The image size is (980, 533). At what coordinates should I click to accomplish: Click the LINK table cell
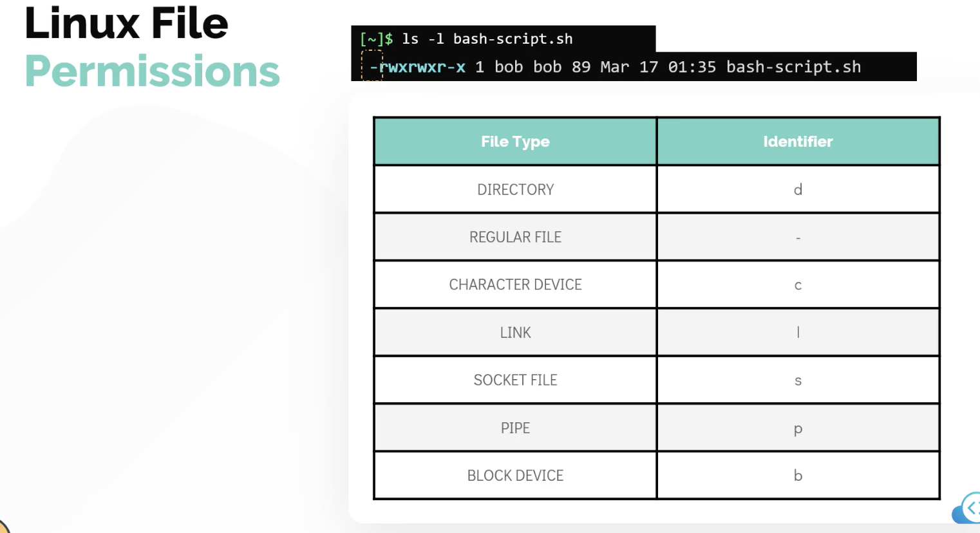coord(515,332)
